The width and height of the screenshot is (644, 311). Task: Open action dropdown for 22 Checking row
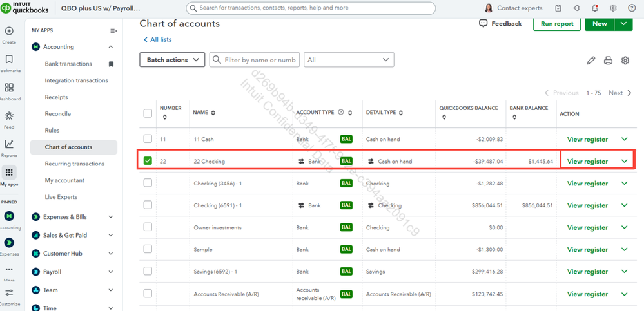[625, 161]
